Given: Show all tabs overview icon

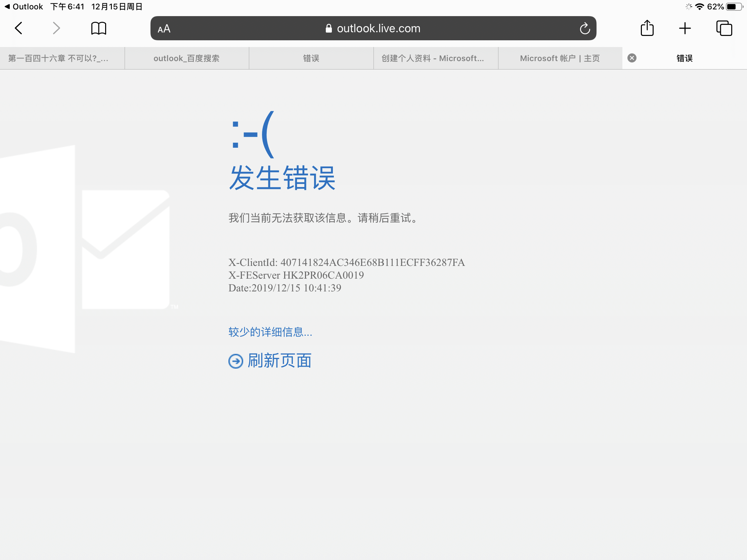Looking at the screenshot, I should point(724,28).
